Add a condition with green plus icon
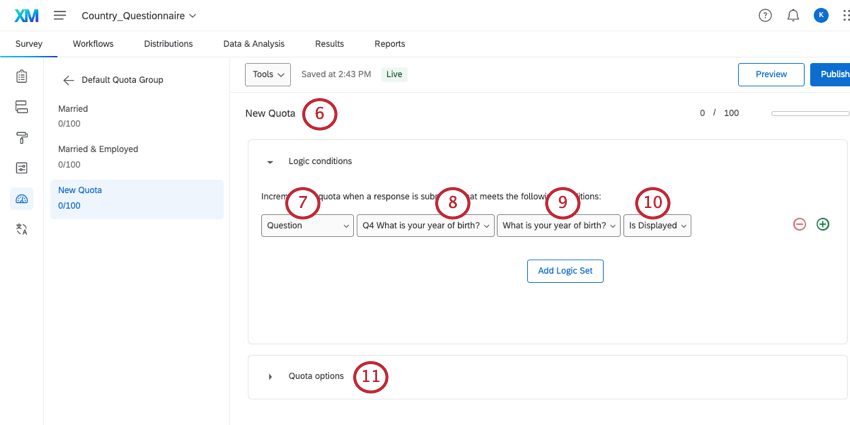850x425 pixels. click(x=823, y=224)
